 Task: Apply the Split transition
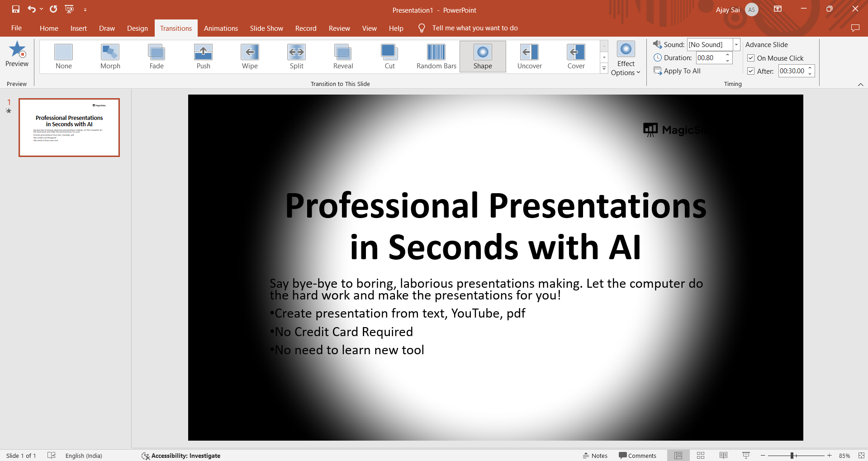pyautogui.click(x=297, y=57)
